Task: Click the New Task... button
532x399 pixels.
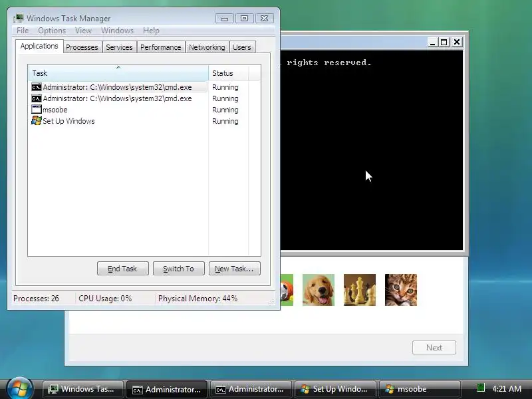Action: click(x=235, y=269)
